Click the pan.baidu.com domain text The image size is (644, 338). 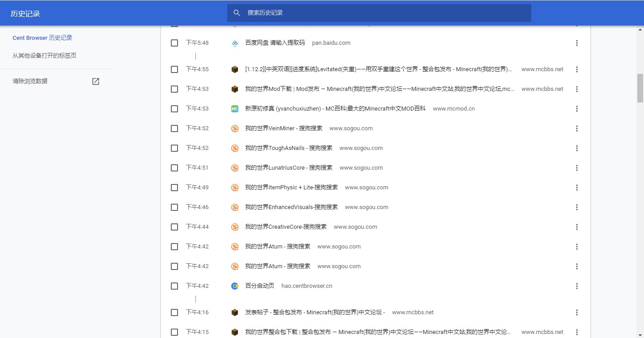(331, 43)
